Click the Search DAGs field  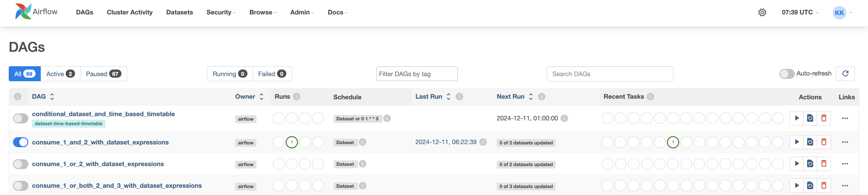(x=609, y=74)
